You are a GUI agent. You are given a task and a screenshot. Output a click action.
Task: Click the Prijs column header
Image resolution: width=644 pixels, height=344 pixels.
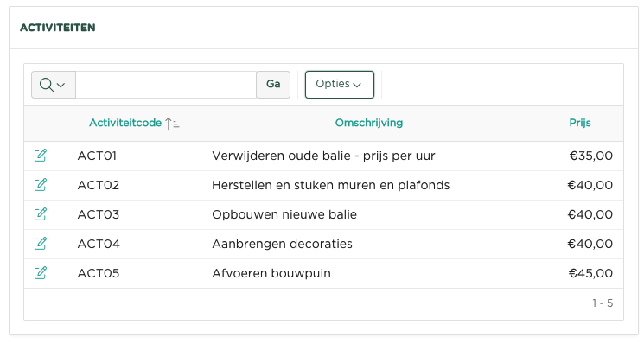click(580, 123)
